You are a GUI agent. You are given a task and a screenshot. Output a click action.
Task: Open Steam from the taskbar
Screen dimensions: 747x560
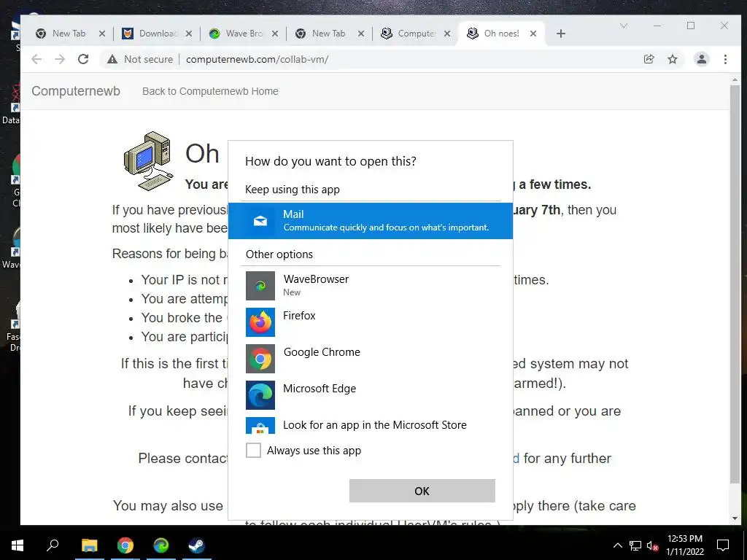point(196,545)
